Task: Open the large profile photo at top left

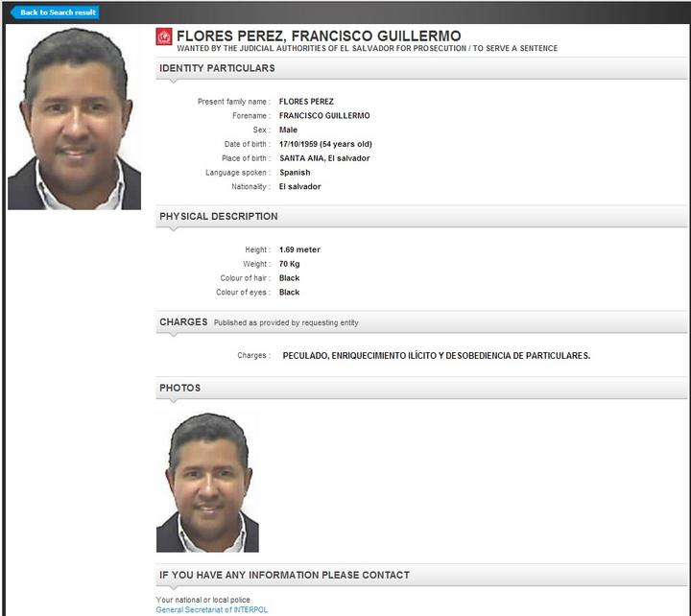Action: point(74,119)
